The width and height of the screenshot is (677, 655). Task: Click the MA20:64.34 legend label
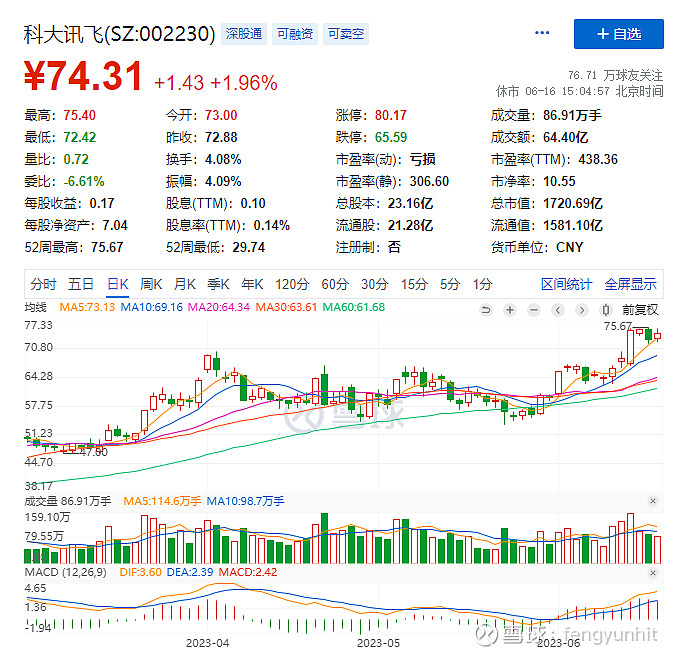tap(218, 307)
